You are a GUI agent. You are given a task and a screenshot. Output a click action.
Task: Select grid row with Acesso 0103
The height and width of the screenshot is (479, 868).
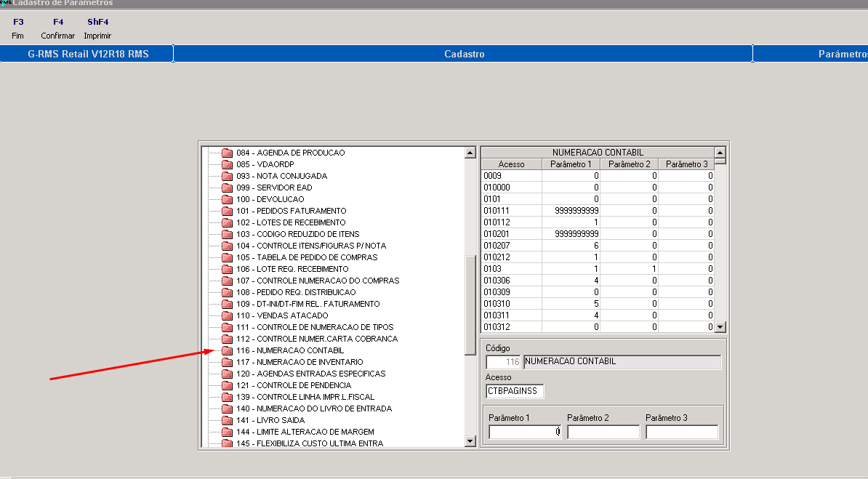tap(598, 269)
